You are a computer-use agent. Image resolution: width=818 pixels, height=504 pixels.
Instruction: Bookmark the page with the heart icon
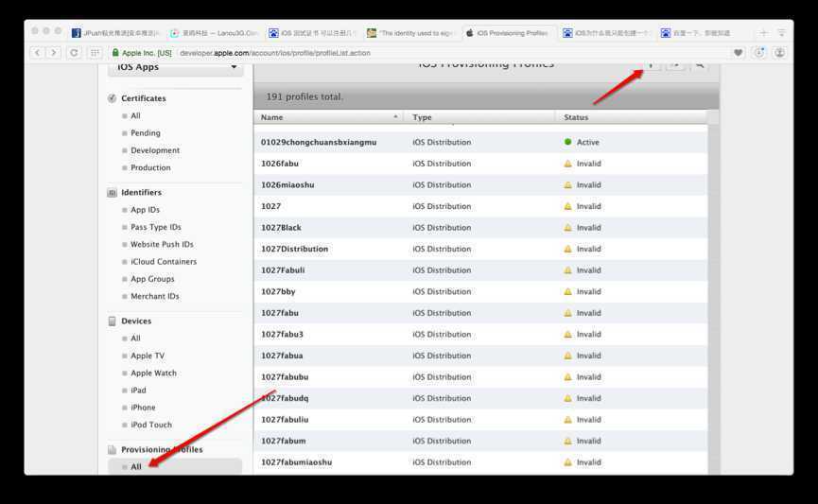(x=739, y=53)
